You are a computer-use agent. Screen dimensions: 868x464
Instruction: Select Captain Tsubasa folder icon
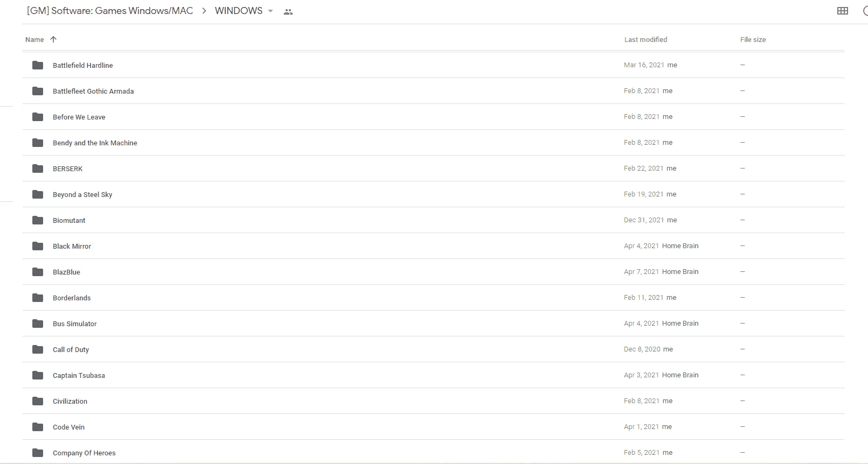click(x=38, y=375)
